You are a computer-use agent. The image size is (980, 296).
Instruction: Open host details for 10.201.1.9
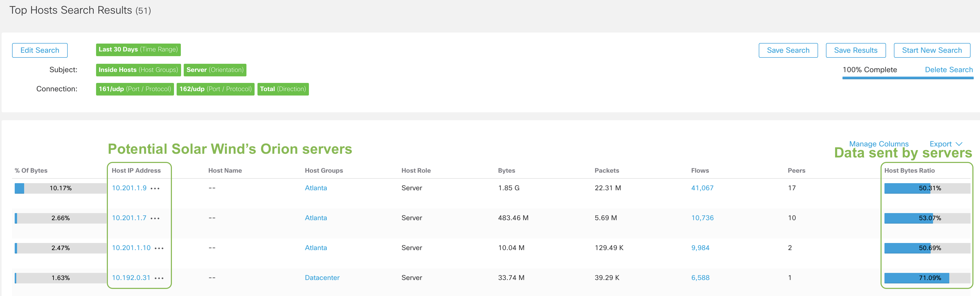(x=129, y=188)
